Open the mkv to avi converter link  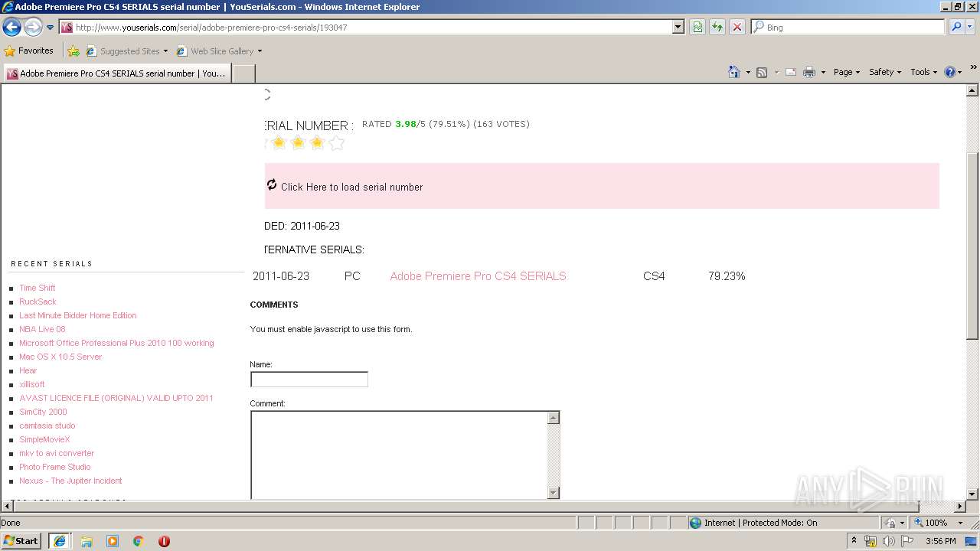[x=57, y=453]
